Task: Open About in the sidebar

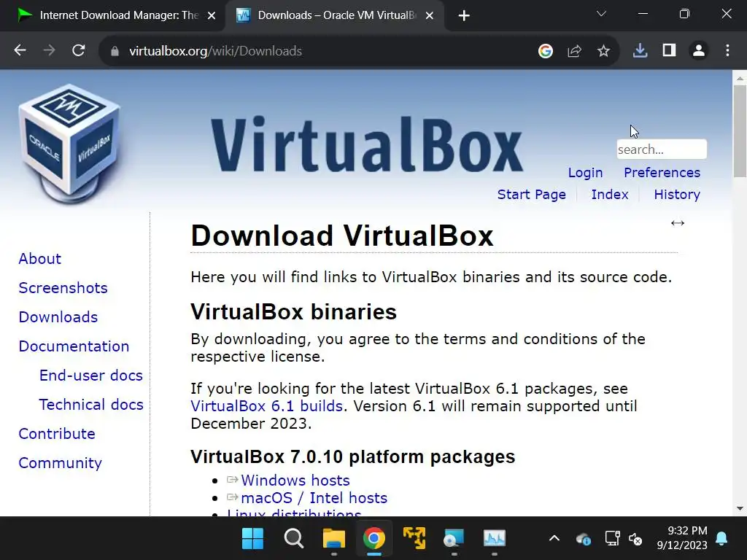Action: pyautogui.click(x=40, y=259)
